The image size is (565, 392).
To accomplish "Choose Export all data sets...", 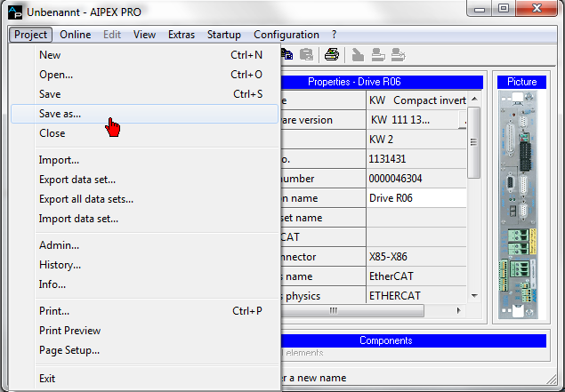I will point(145,199).
